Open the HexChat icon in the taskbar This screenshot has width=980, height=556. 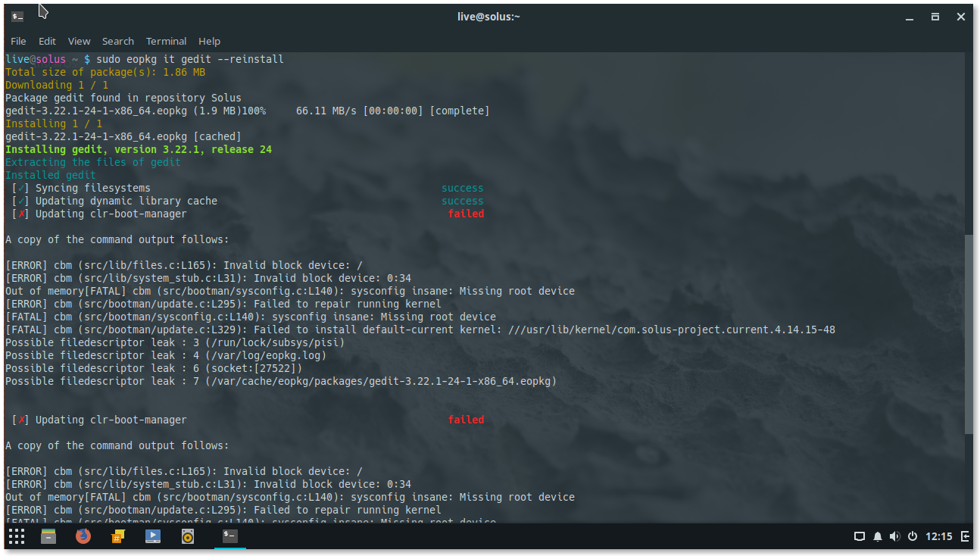pos(118,536)
